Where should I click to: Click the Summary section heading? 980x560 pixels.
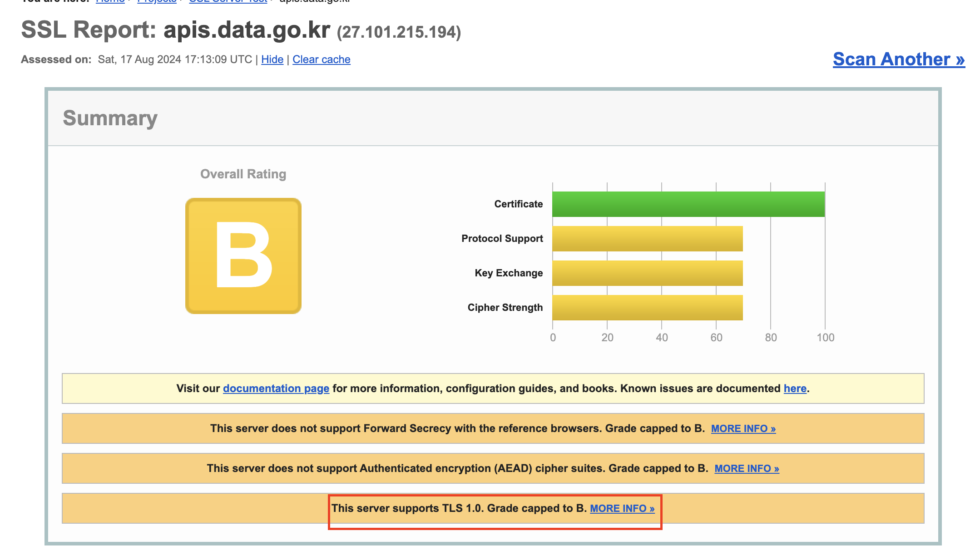(110, 118)
